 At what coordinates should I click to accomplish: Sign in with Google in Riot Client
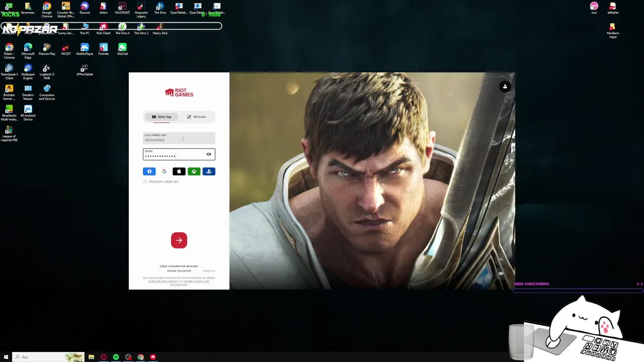164,171
